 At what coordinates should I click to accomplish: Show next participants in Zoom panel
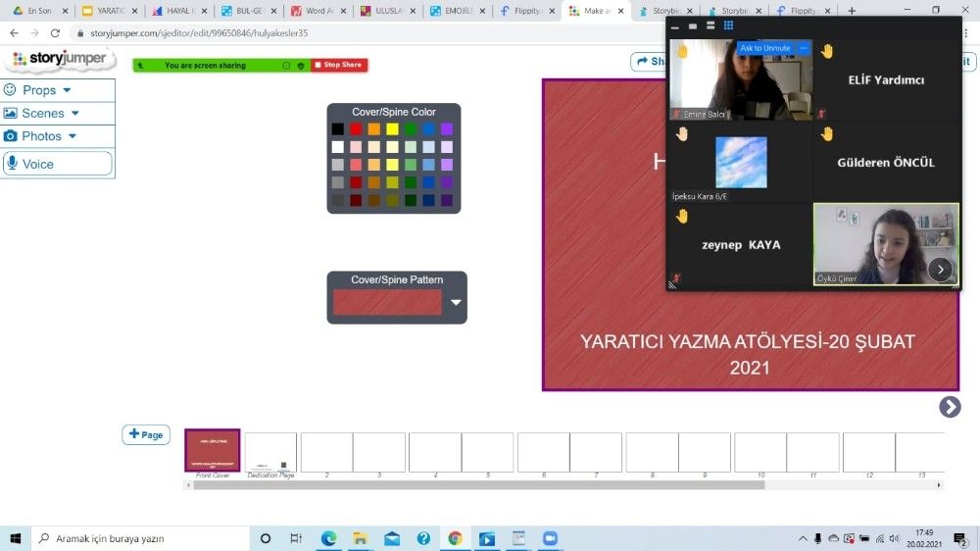[940, 269]
